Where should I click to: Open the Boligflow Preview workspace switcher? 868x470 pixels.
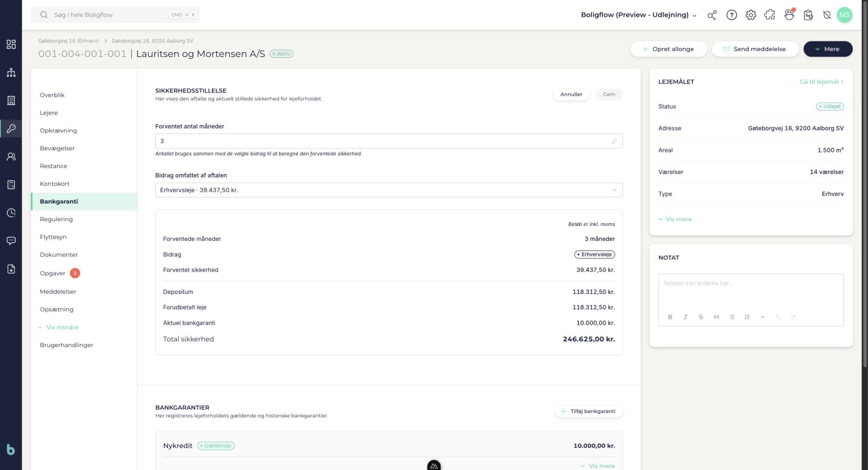coord(639,15)
